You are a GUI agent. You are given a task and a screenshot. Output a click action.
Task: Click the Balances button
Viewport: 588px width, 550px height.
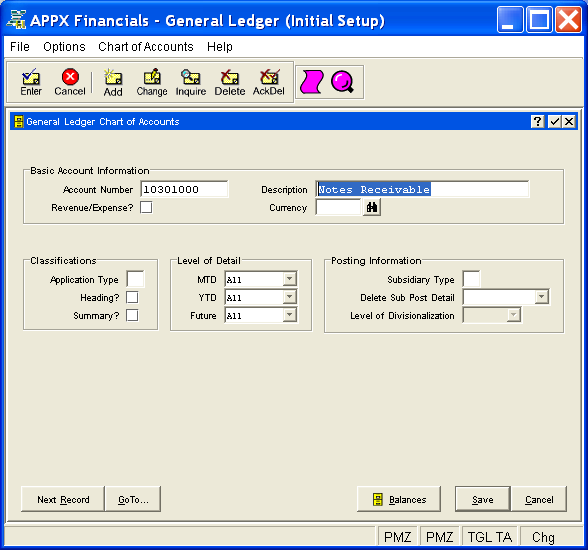tap(399, 499)
